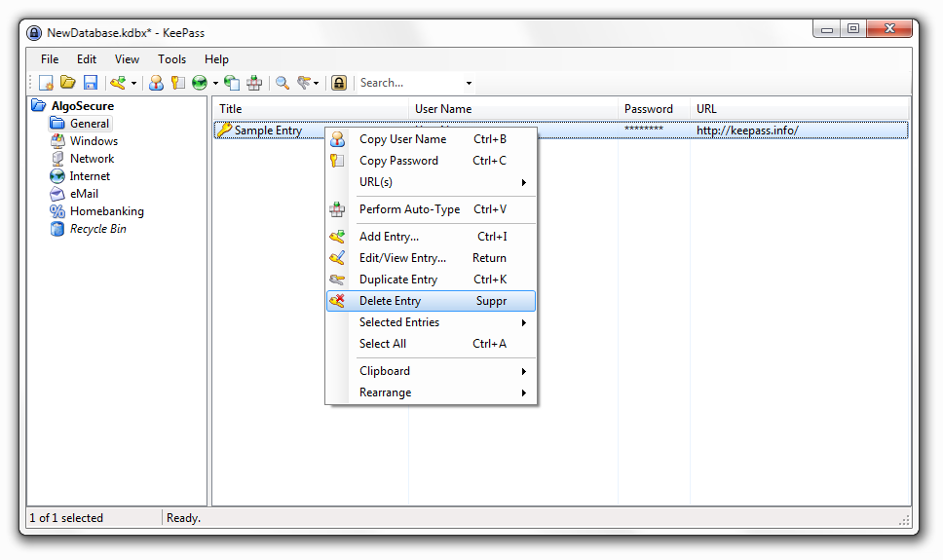Open the File menu
Image resolution: width=943 pixels, height=560 pixels.
50,59
